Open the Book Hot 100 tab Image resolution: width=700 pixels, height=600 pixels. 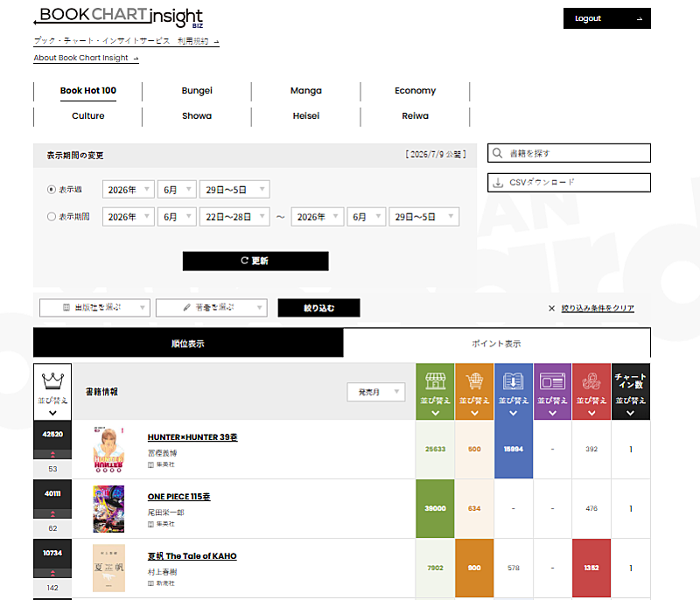coord(88,91)
